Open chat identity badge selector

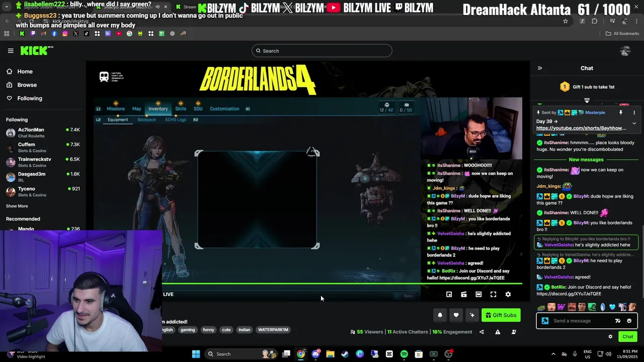tap(545, 321)
